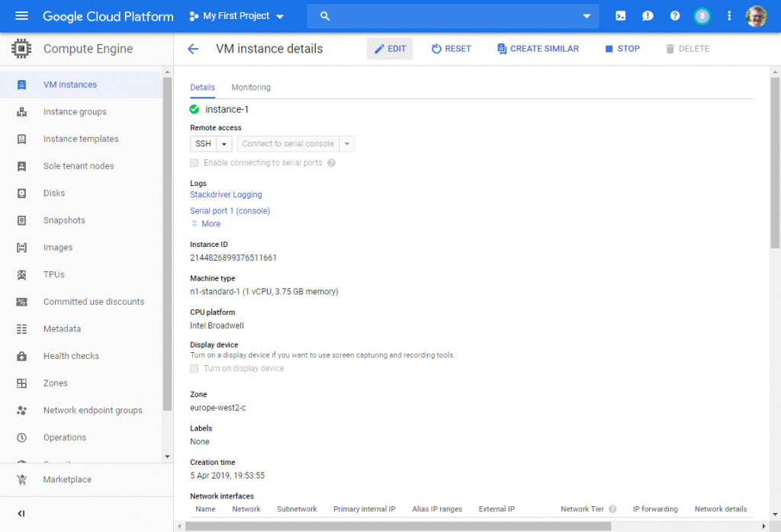Open Instance templates in the sidebar
The image size is (781, 532).
click(81, 139)
